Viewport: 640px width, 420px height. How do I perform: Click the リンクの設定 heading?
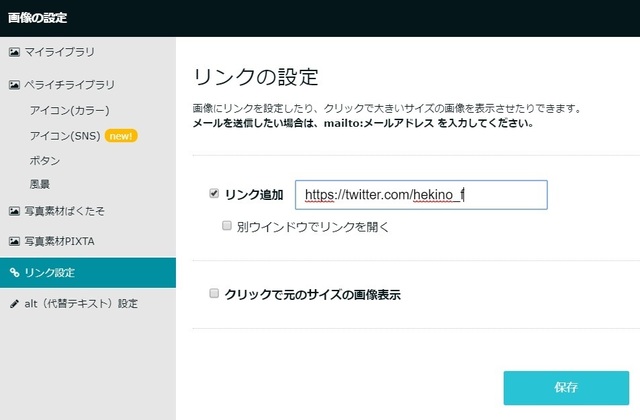click(x=256, y=77)
